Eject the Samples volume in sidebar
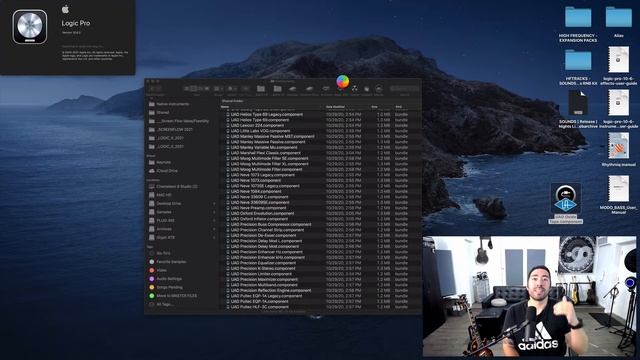This screenshot has width=640, height=360. (x=214, y=212)
